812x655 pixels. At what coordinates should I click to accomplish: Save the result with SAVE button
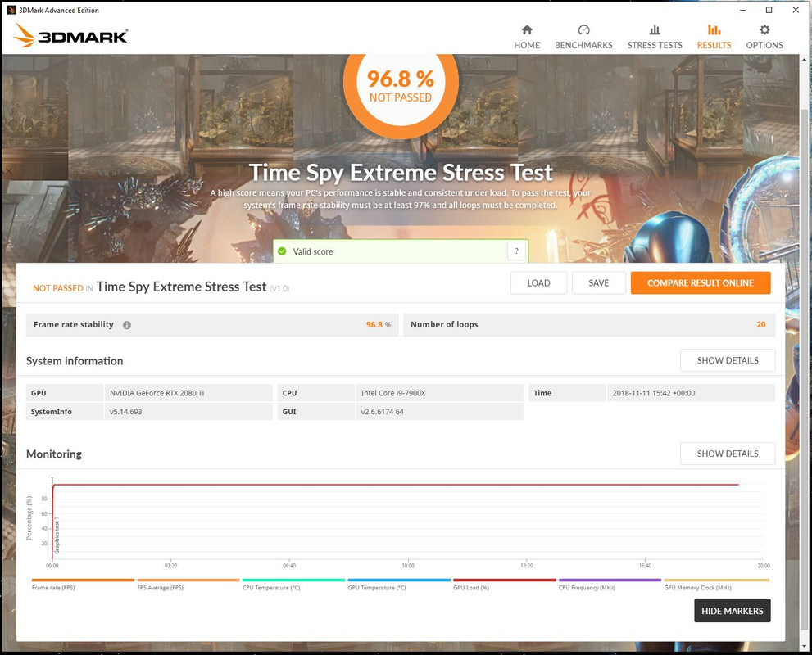[599, 283]
